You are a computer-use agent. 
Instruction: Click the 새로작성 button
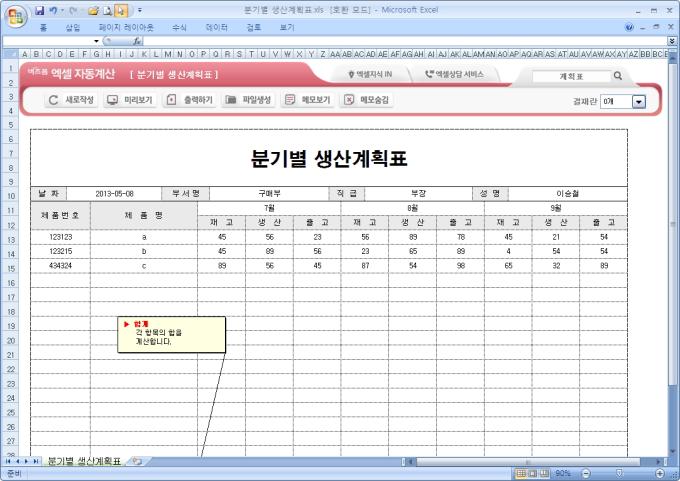[71, 100]
